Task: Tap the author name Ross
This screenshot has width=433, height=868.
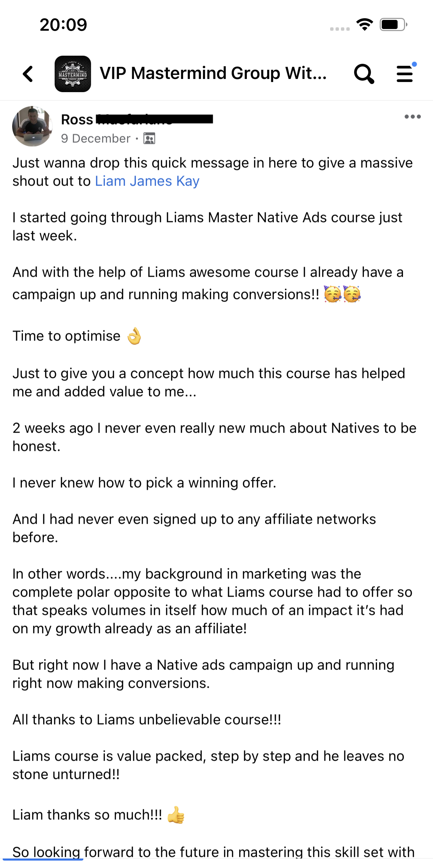Action: [x=77, y=119]
